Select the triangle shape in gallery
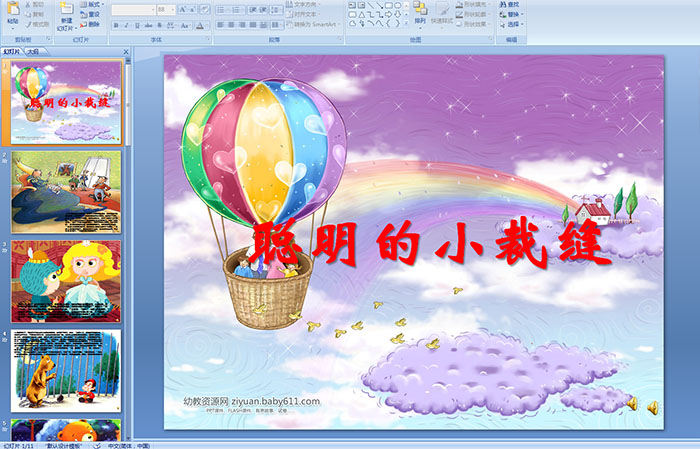The image size is (700, 449). pyautogui.click(x=361, y=15)
